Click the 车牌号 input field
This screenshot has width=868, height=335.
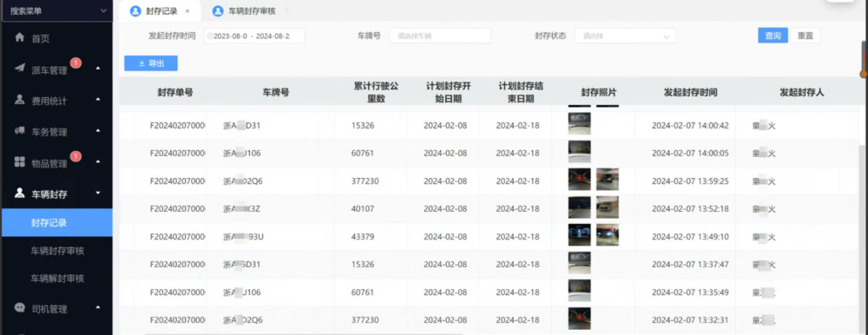point(440,36)
